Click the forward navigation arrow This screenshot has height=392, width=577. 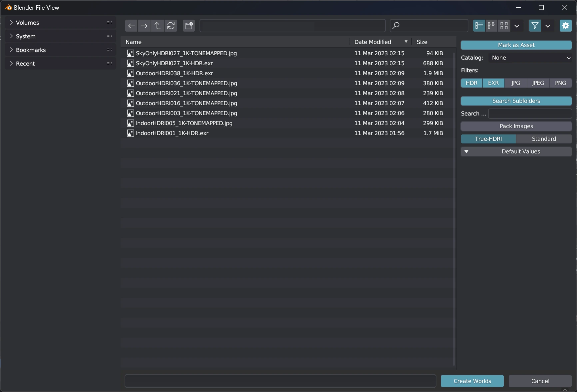click(144, 26)
